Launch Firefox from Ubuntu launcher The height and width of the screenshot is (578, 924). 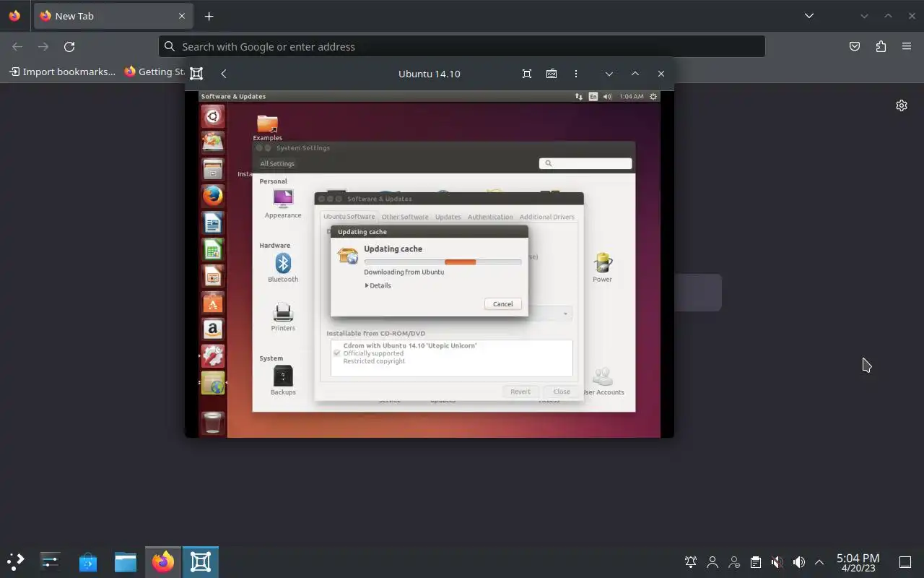point(213,196)
